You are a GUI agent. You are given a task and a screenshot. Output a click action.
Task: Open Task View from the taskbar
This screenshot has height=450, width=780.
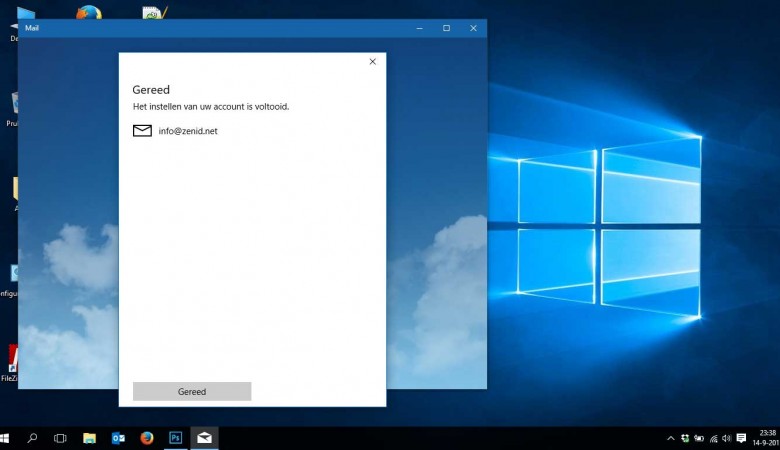(60, 438)
